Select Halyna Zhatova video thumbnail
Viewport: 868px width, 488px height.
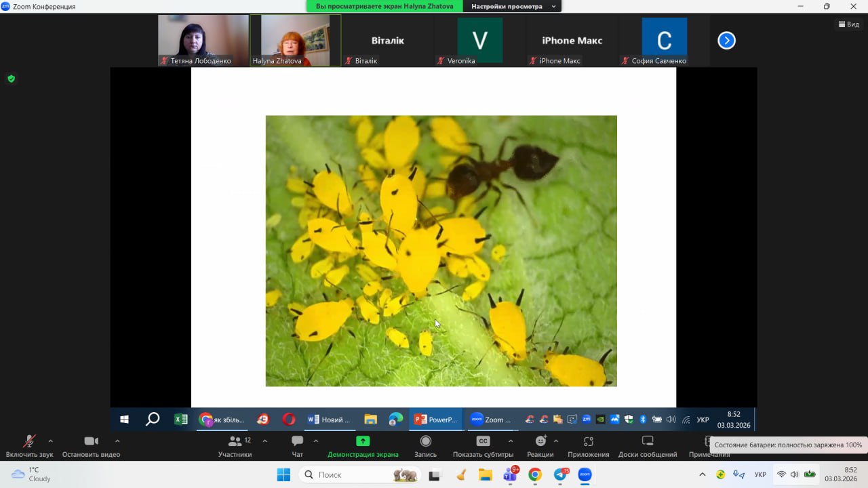click(295, 40)
